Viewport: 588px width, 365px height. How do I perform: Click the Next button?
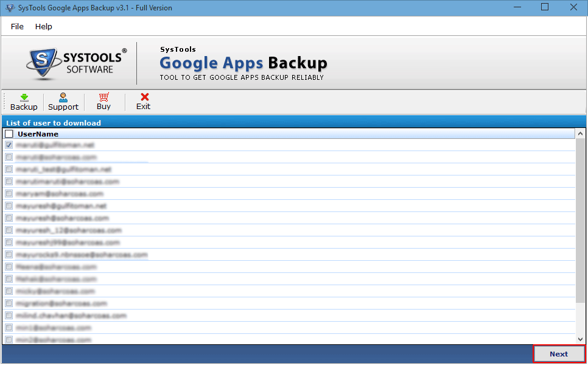click(559, 354)
